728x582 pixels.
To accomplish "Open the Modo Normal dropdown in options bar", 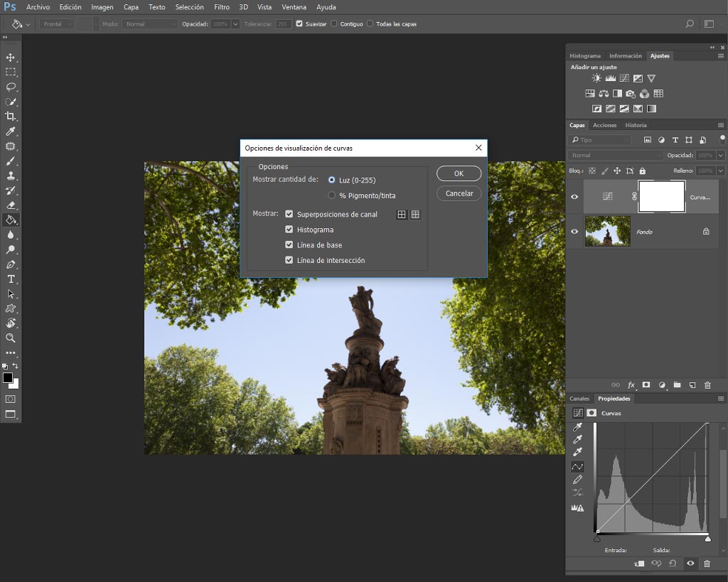I will point(149,23).
